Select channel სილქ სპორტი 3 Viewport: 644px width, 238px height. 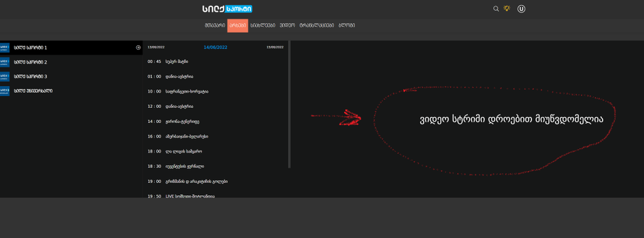pos(71,77)
